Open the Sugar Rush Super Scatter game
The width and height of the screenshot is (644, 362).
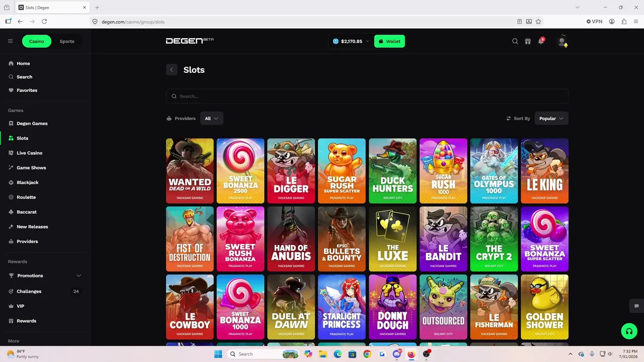pos(342,171)
